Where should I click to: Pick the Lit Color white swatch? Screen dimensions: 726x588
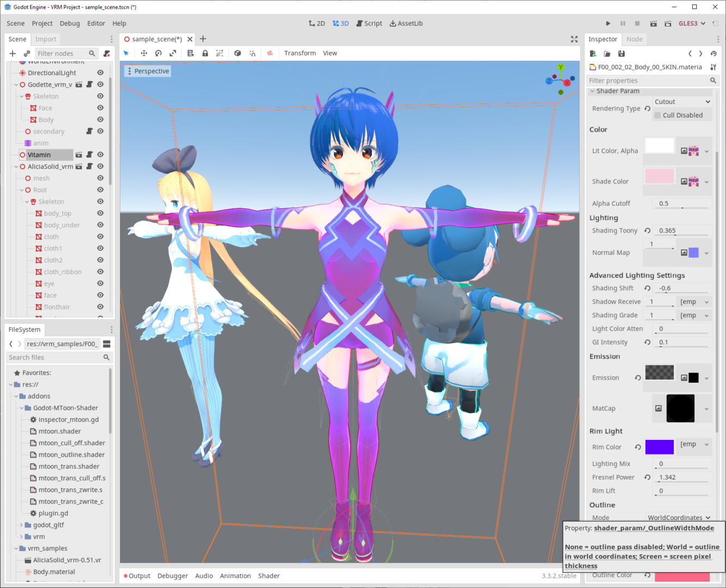(660, 146)
